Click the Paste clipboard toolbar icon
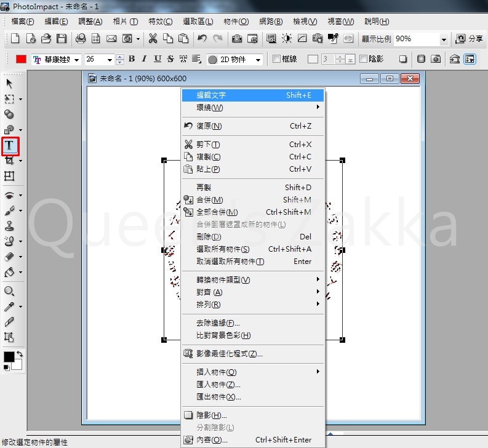The height and width of the screenshot is (448, 488). click(183, 39)
